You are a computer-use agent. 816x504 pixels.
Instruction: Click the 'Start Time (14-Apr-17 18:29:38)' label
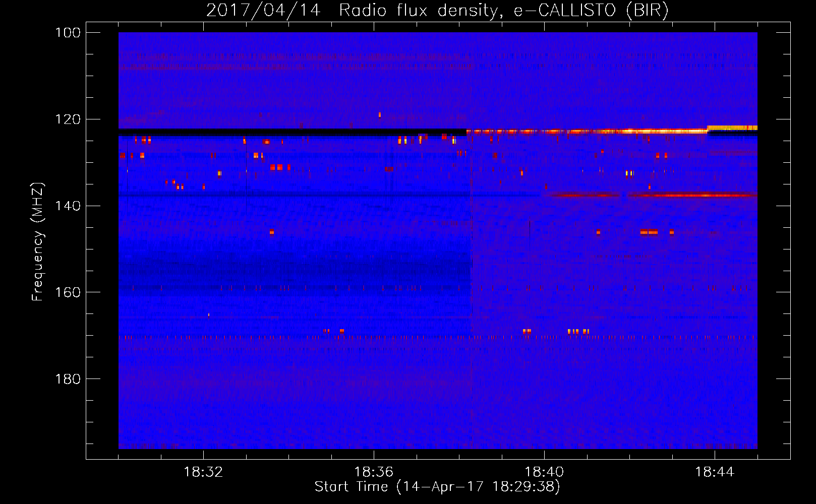437,487
